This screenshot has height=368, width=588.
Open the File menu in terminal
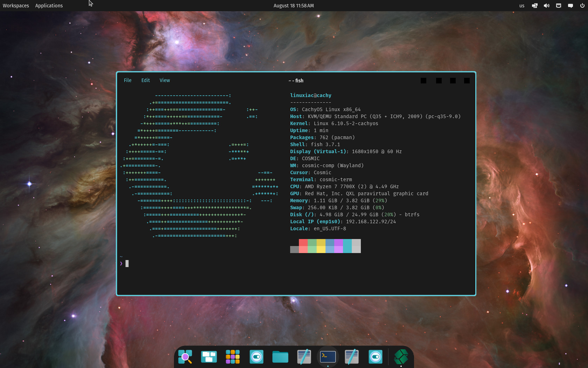click(x=128, y=80)
